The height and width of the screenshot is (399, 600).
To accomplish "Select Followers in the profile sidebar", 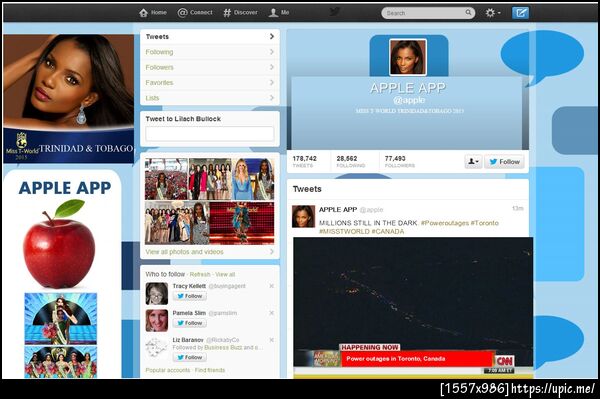I will click(210, 67).
